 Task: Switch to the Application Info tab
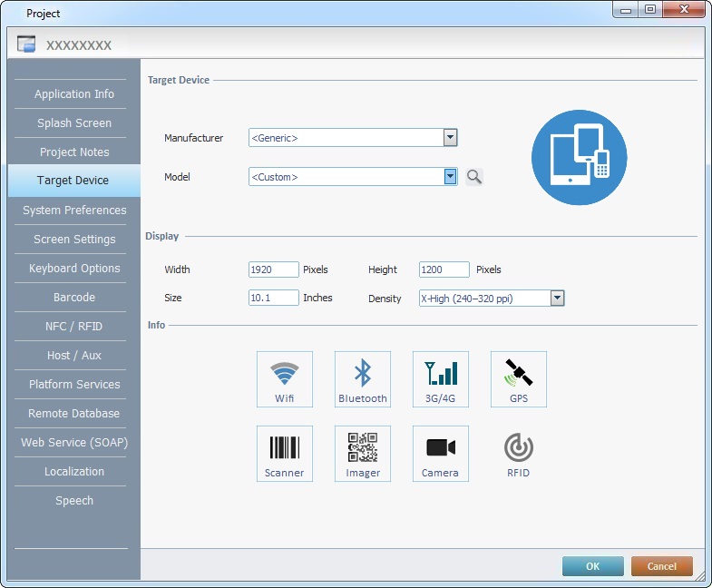coord(74,94)
